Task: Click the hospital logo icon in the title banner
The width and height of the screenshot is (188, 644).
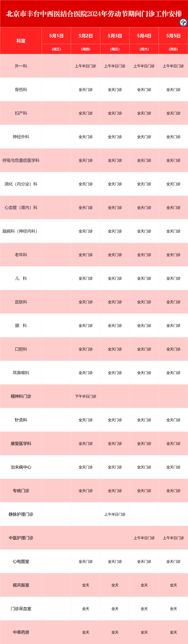Action: 183,22
